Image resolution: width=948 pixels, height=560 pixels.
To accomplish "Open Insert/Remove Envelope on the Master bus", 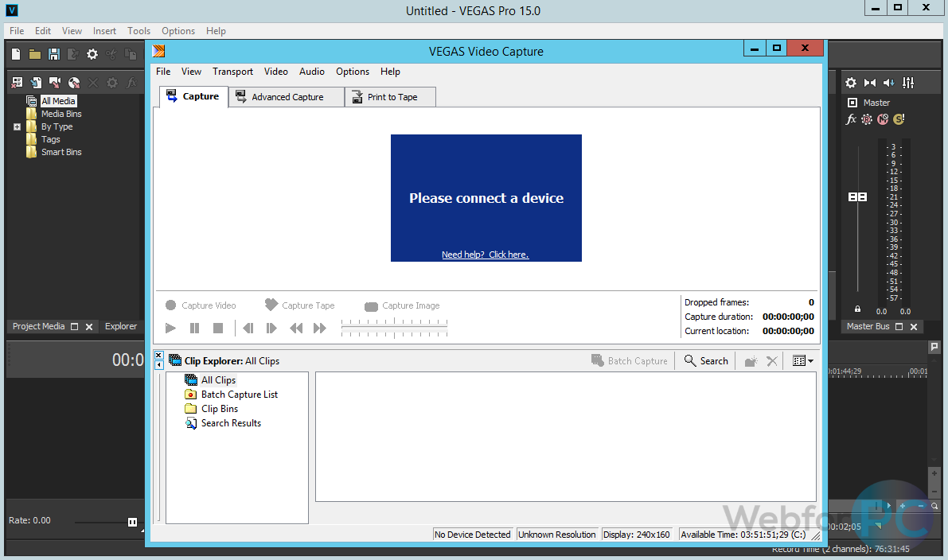I will click(x=871, y=82).
